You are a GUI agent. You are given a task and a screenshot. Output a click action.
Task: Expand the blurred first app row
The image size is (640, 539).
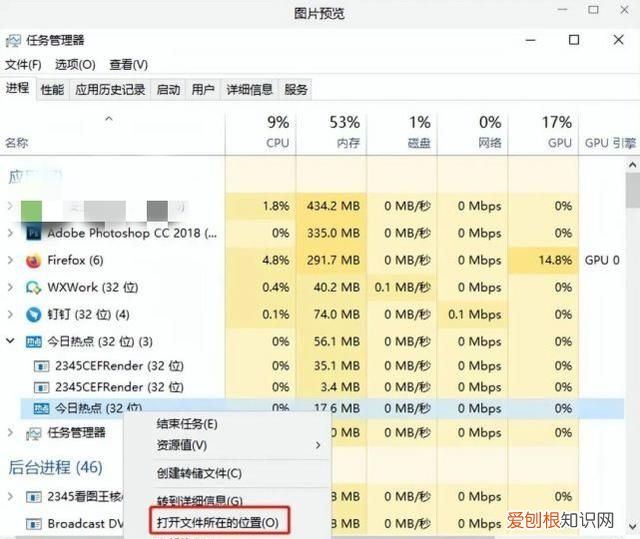click(10, 206)
